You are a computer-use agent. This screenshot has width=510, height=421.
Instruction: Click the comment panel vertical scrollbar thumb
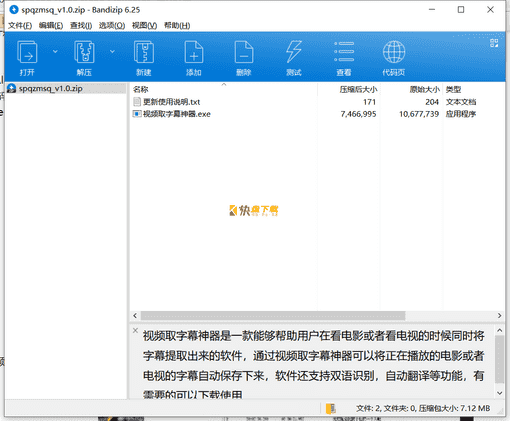tap(499, 359)
